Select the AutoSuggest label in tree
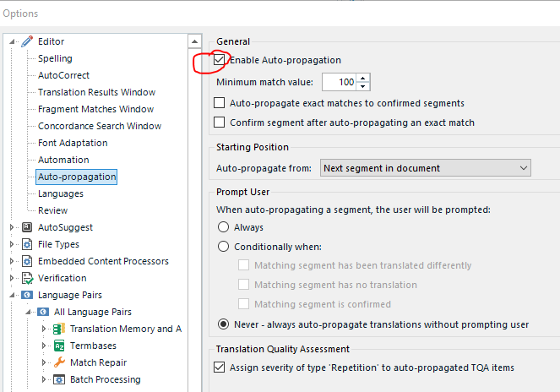 coord(65,227)
